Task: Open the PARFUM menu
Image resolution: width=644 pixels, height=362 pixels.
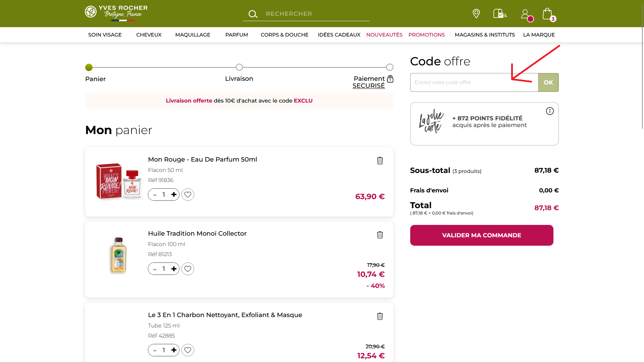Action: coord(237,35)
